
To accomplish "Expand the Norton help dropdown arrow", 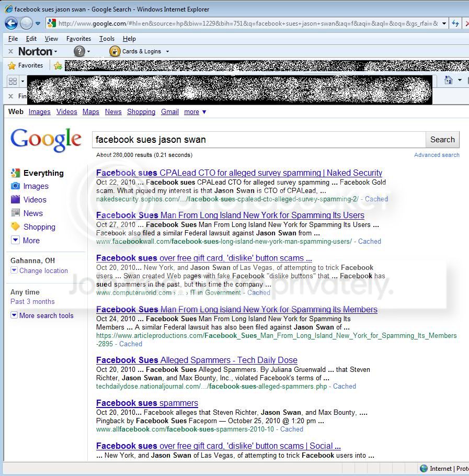I will pyautogui.click(x=88, y=52).
